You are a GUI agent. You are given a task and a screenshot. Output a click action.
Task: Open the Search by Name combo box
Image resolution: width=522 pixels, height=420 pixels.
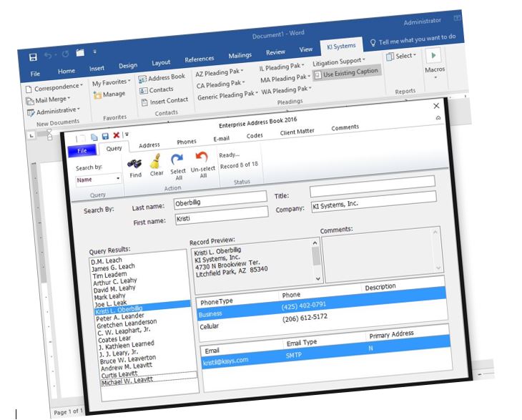[98, 179]
